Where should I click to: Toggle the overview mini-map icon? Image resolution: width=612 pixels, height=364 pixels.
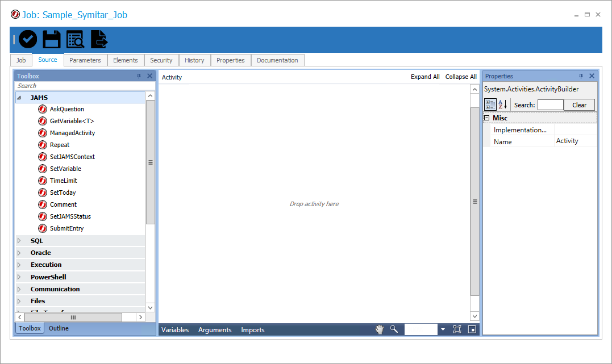(472, 329)
